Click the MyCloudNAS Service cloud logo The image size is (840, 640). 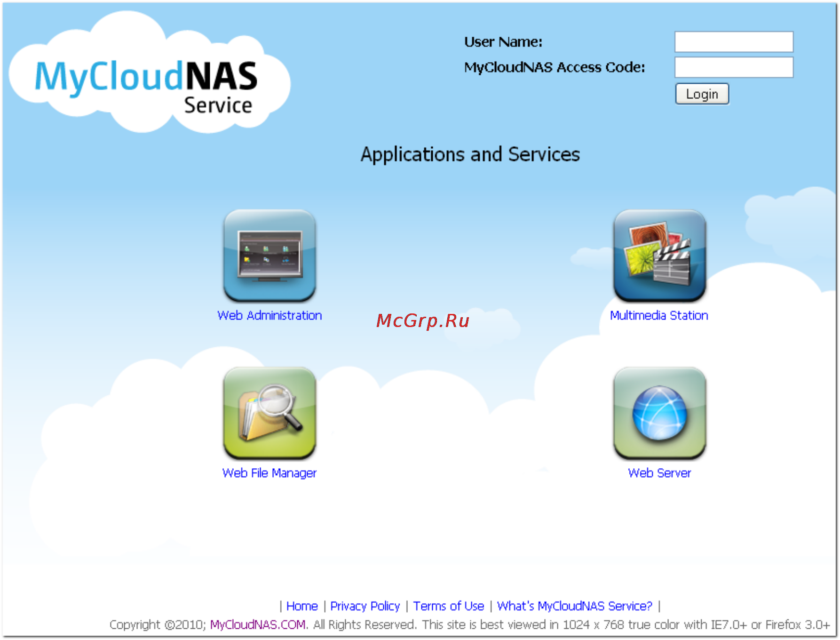149,73
